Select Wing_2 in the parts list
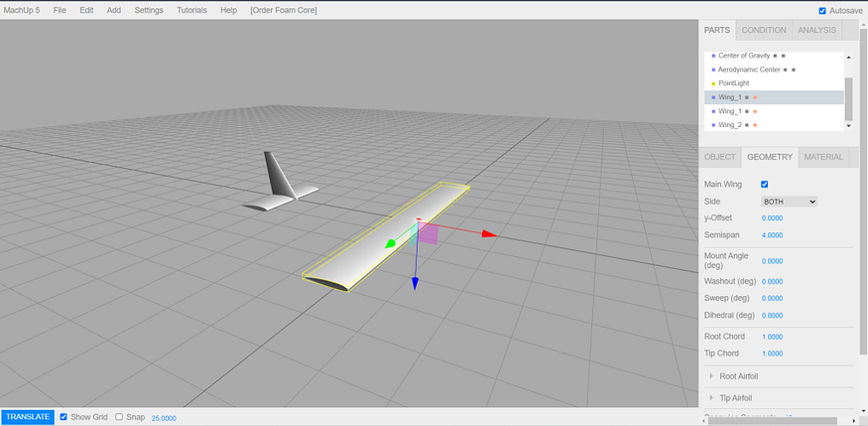Screen dimensions: 868x426 730,125
